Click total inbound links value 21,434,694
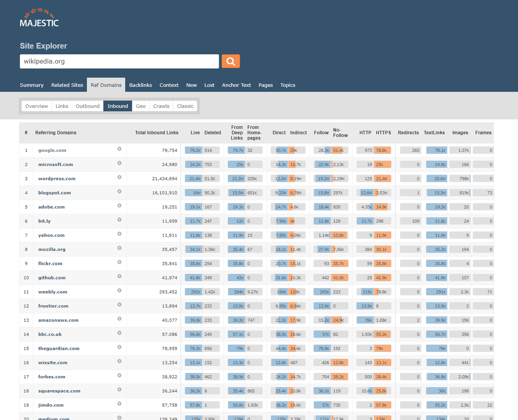The image size is (518, 420). point(164,179)
